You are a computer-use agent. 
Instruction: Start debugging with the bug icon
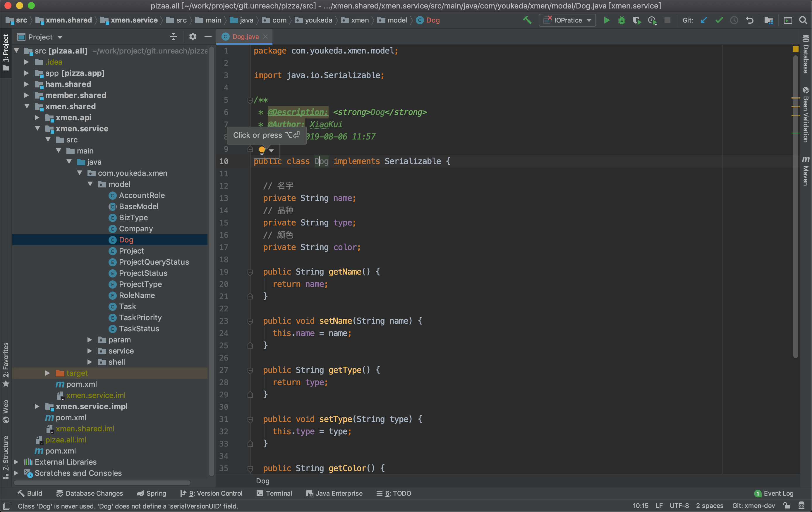click(622, 20)
